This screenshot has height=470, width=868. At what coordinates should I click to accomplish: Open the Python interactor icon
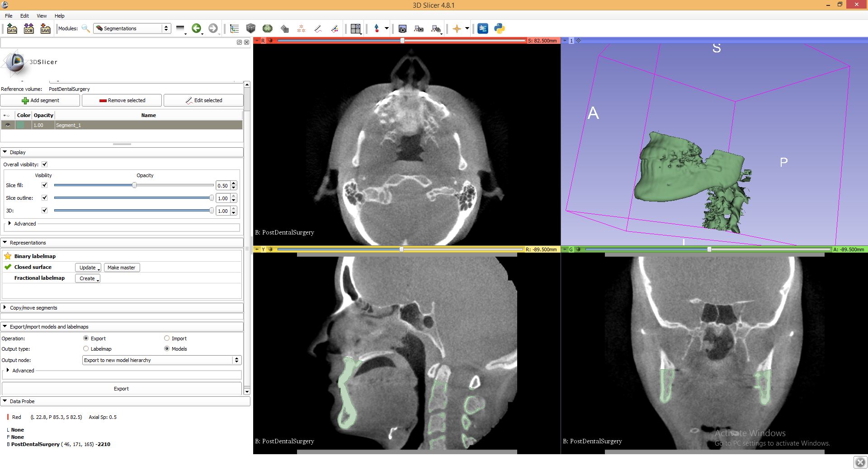[500, 28]
